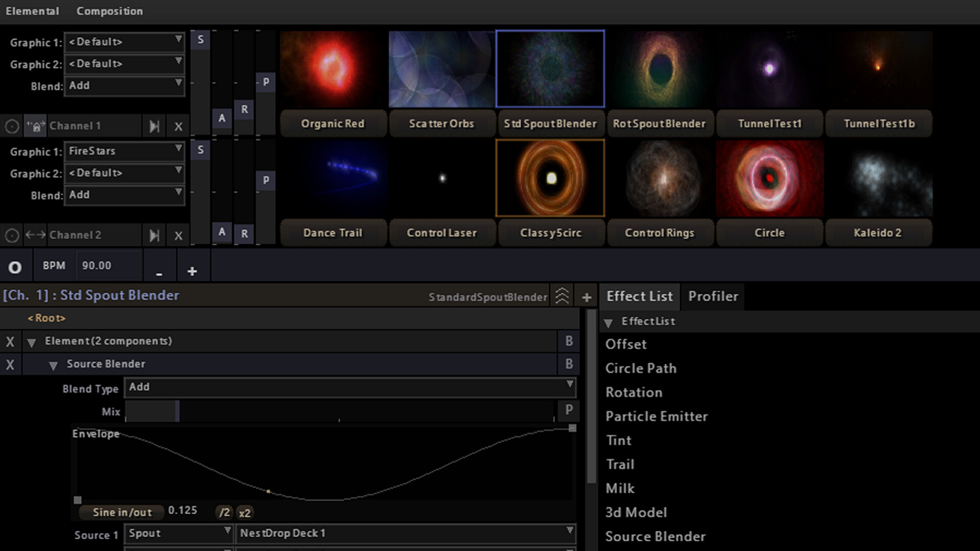This screenshot has width=980, height=551.
Task: Open the Graphic 1 FireStars dropdown
Action: click(124, 151)
